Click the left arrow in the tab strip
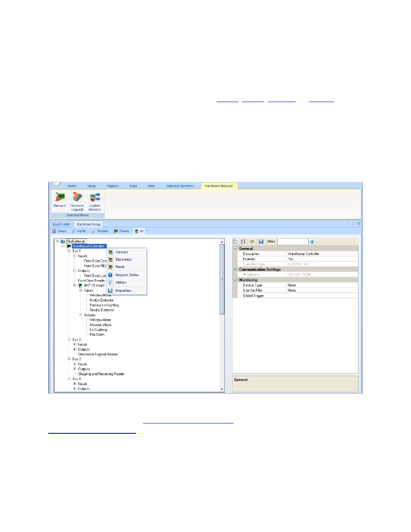Image resolution: width=411 pixels, height=532 pixels. click(349, 224)
